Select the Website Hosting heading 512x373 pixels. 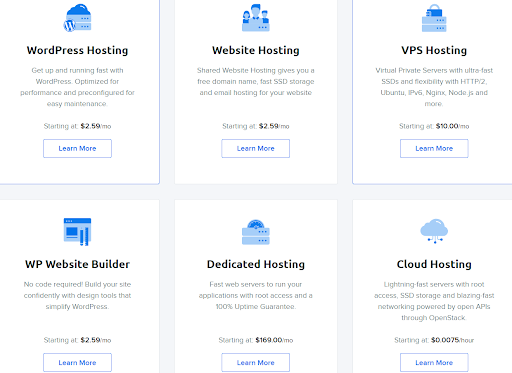[x=256, y=50]
